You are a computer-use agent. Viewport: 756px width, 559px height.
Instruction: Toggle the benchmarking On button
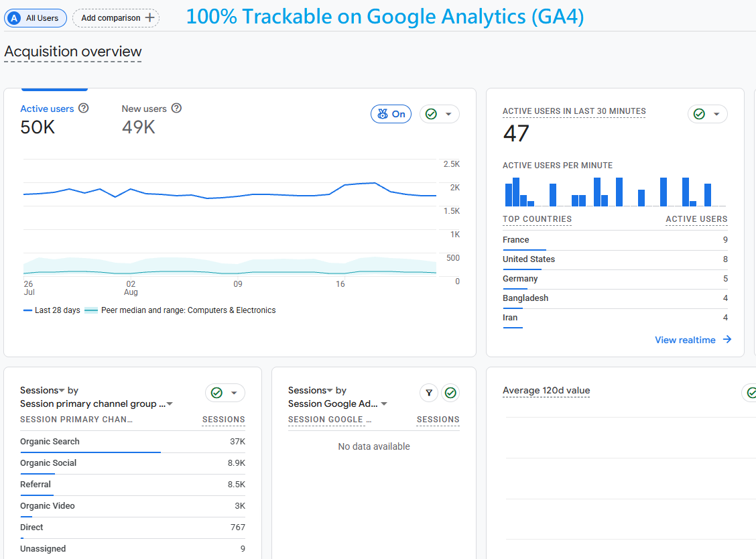pos(391,115)
